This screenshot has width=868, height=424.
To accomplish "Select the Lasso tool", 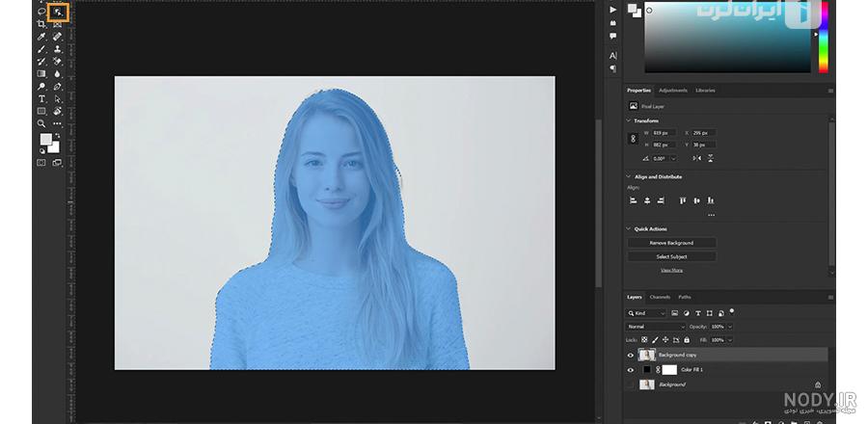I will 41,11.
